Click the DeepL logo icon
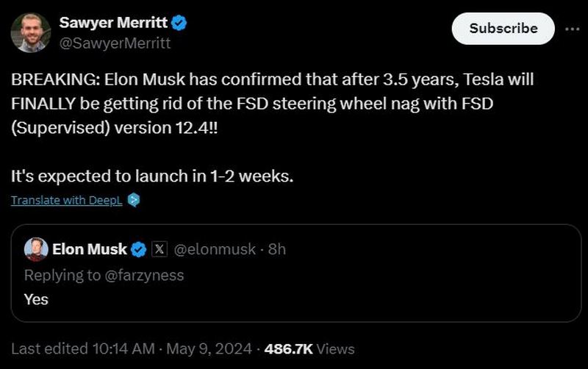Image resolution: width=588 pixels, height=369 pixels. (x=134, y=200)
